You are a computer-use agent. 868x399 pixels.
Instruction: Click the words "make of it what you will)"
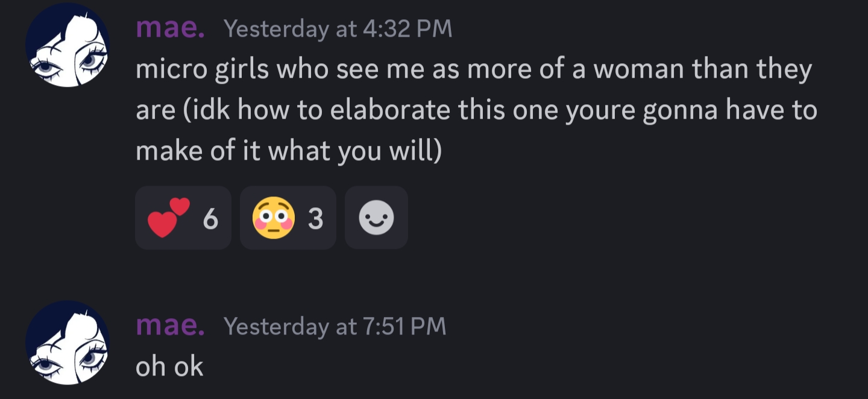[289, 151]
